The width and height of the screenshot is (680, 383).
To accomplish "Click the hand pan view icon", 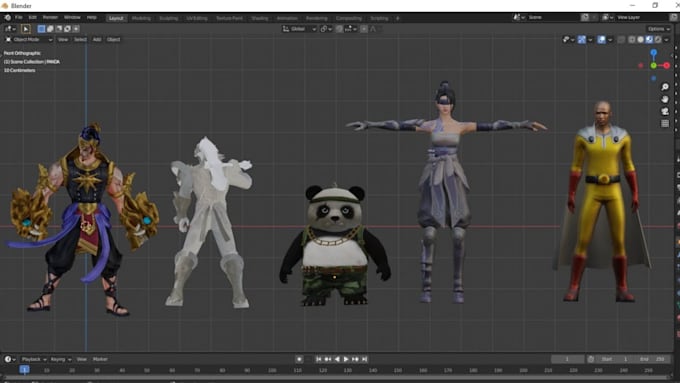I will click(x=665, y=99).
